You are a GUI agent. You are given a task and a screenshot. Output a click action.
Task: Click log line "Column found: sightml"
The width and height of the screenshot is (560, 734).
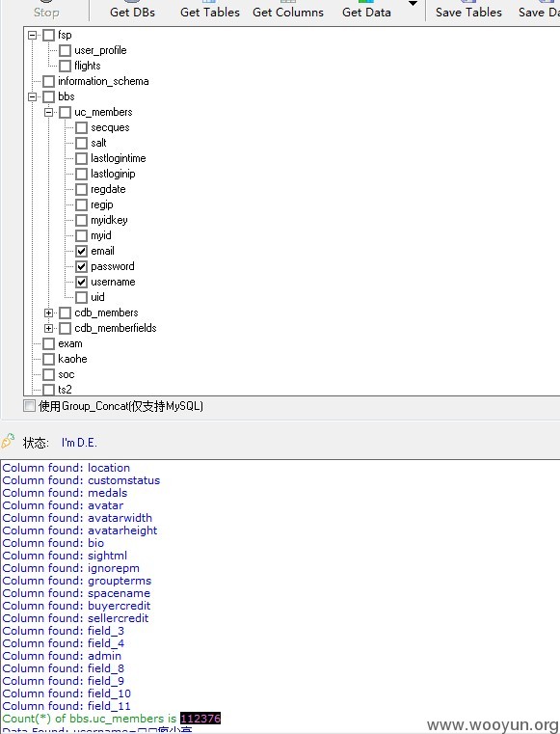pos(65,556)
